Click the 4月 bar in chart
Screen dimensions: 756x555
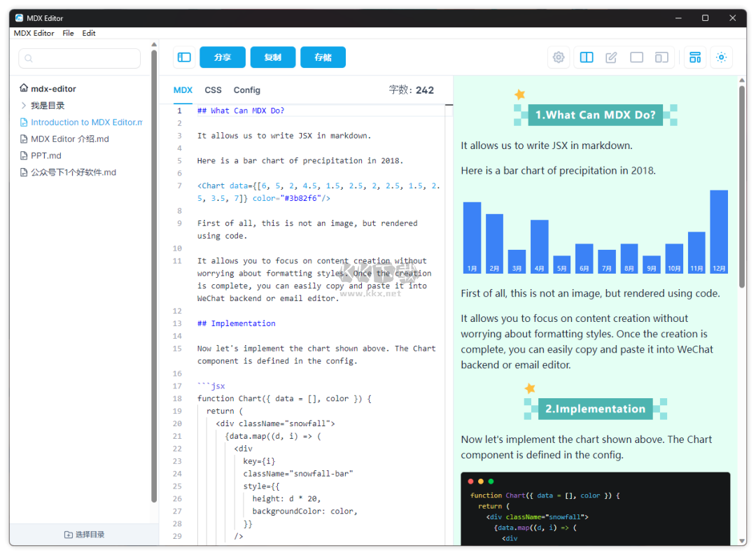pos(540,247)
